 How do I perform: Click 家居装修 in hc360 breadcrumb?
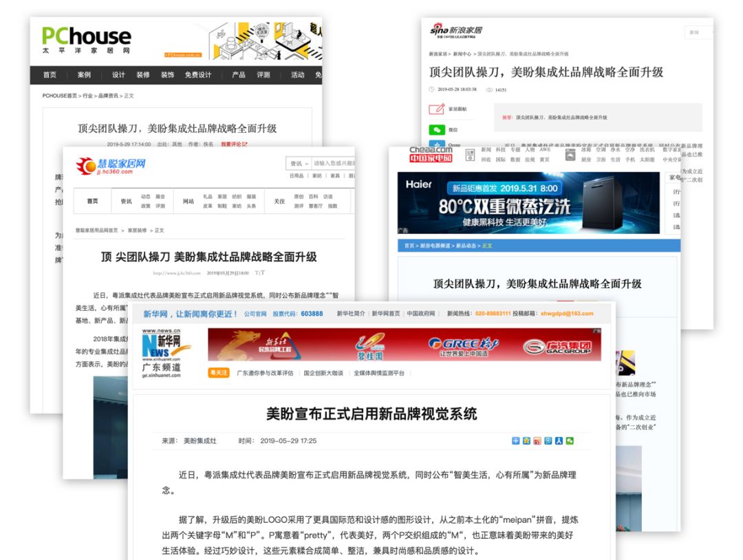(137, 230)
